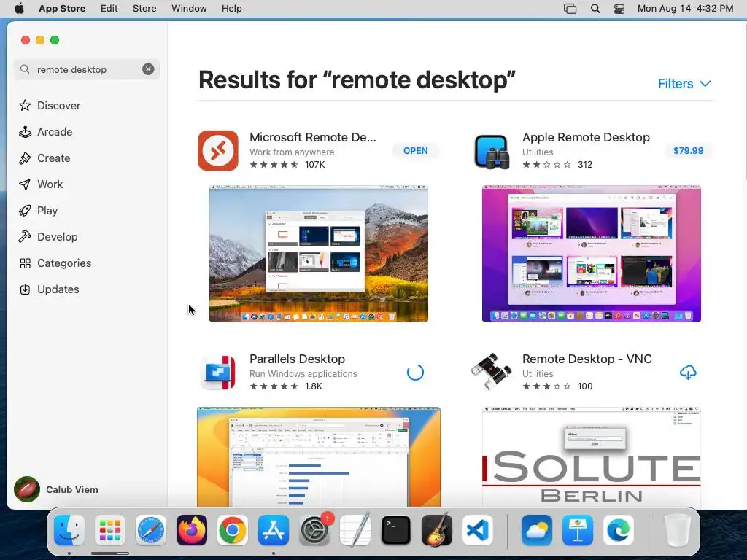Open the Parallels Desktop title link

coord(298,359)
